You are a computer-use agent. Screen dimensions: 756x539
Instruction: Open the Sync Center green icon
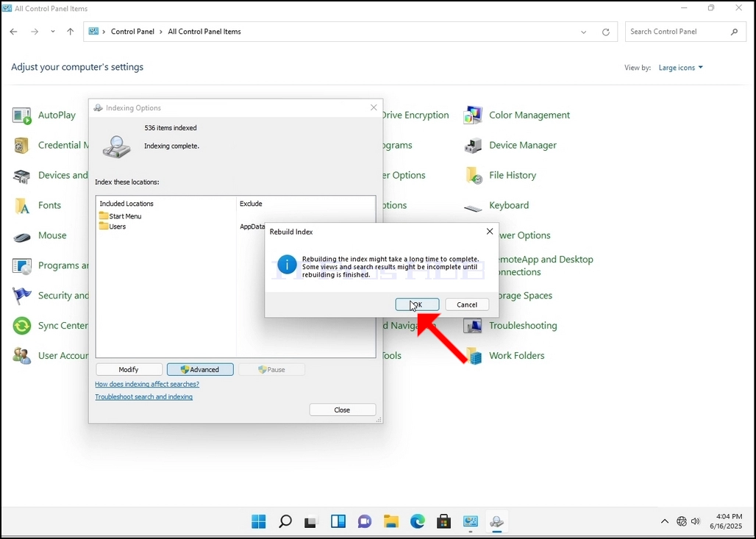(x=22, y=326)
